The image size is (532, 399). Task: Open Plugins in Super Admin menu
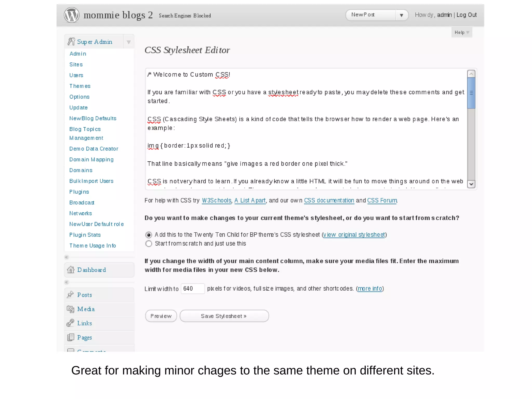(x=79, y=192)
